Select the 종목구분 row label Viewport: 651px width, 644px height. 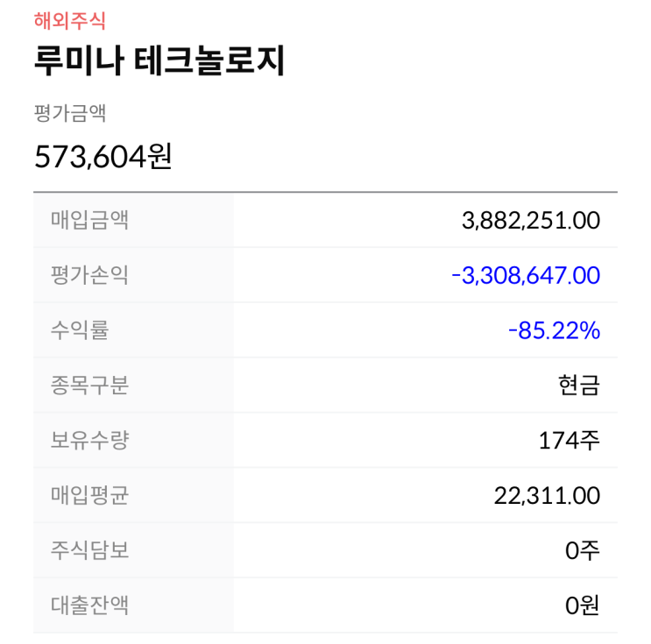click(89, 385)
